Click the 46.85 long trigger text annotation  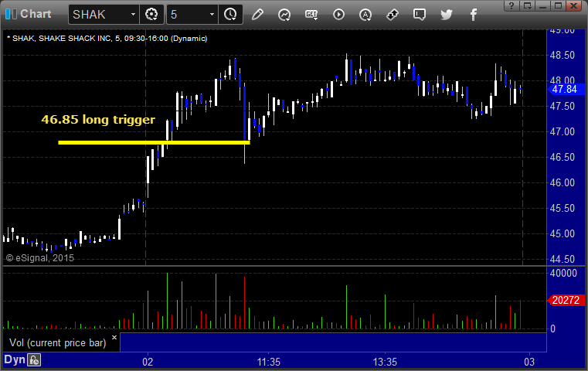98,120
